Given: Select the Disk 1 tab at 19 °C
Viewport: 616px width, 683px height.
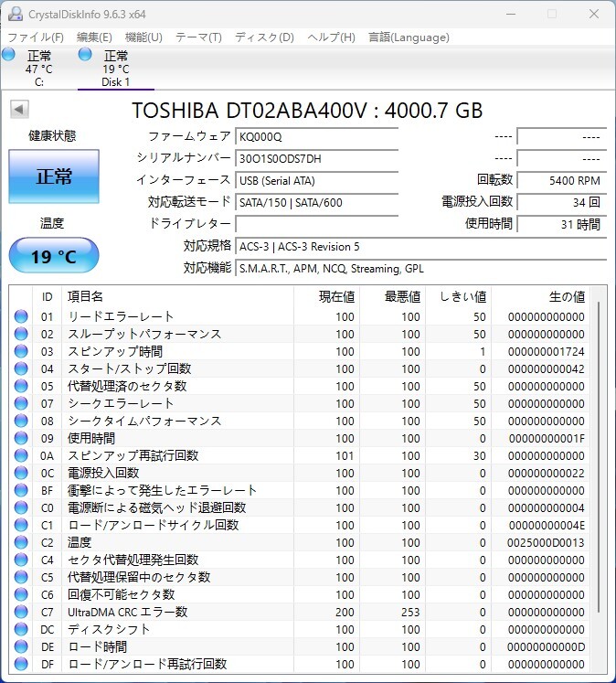Looking at the screenshot, I should (x=116, y=69).
